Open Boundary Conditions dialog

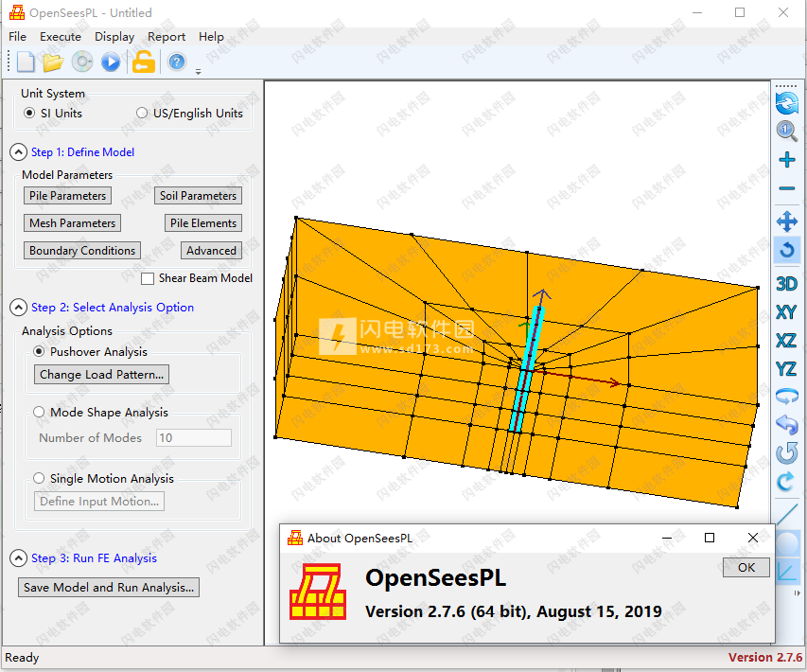tap(82, 250)
